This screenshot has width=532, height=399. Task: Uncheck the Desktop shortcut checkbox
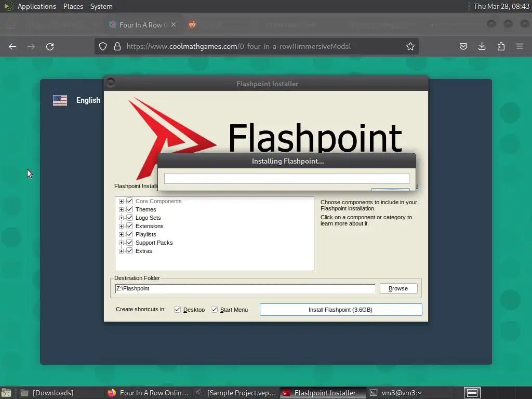[177, 310]
